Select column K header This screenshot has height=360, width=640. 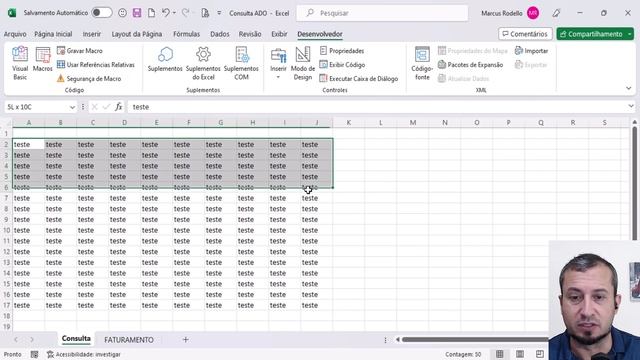[349, 122]
